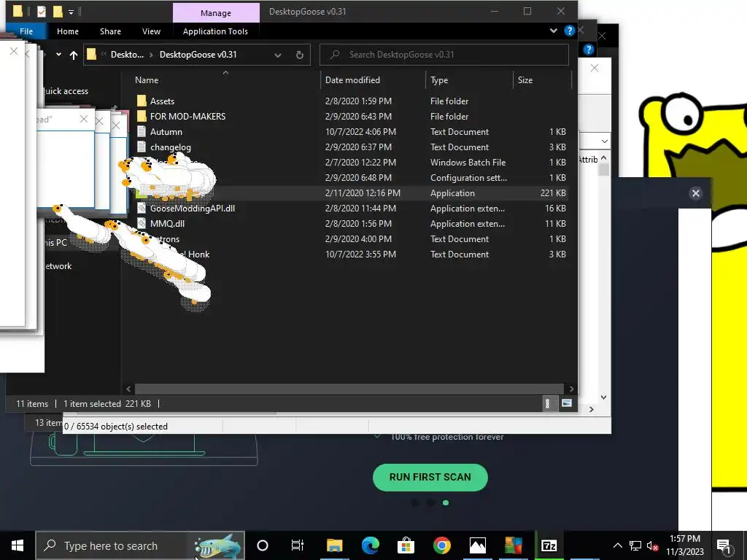
Task: Switch to large icons view icon
Action: tap(566, 403)
